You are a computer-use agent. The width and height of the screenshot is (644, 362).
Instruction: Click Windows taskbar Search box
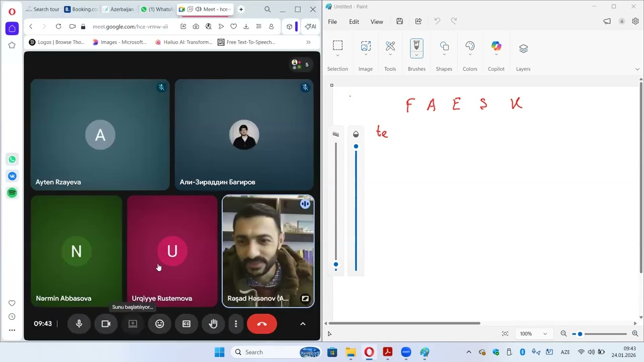(276, 352)
